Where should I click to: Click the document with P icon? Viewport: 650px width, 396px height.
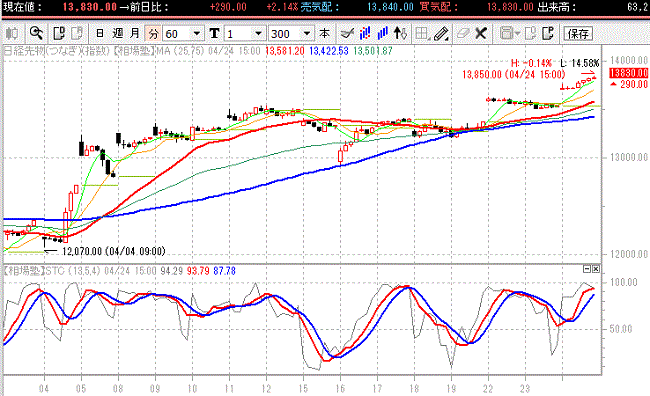(548, 33)
